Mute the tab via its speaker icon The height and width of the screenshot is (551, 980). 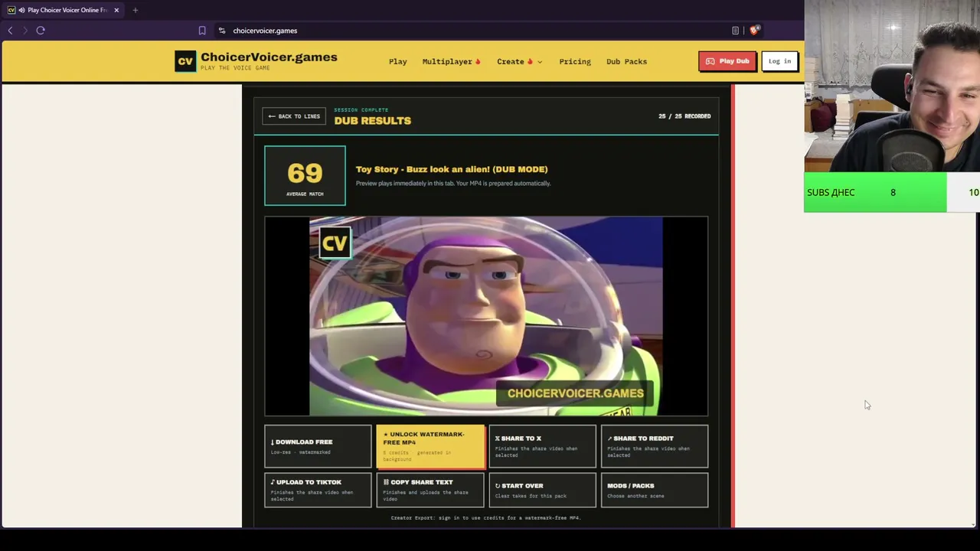click(x=21, y=10)
